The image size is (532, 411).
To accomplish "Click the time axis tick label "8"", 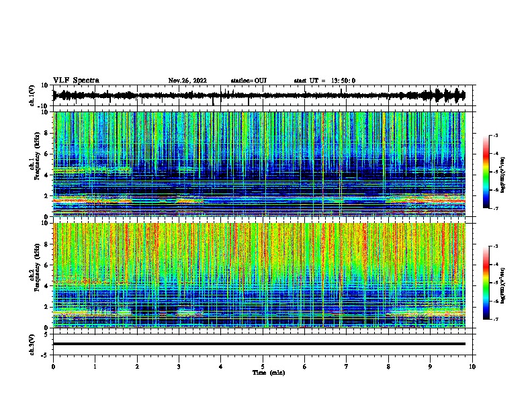I will [x=388, y=367].
